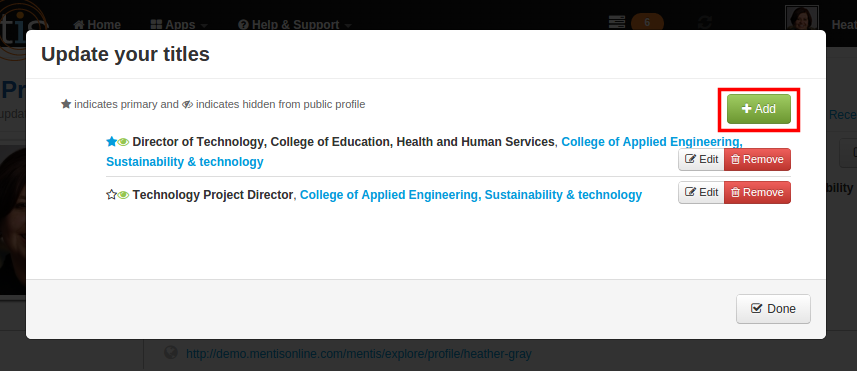Image resolution: width=857 pixels, height=371 pixels.
Task: Open College of Applied Engineering link under Project Director
Action: [x=471, y=195]
